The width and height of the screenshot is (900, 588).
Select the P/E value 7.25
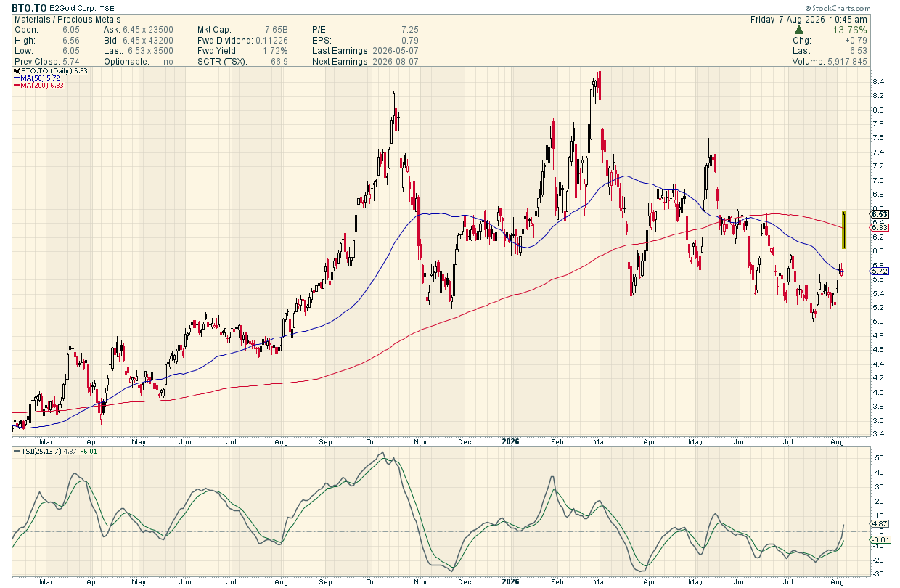409,30
